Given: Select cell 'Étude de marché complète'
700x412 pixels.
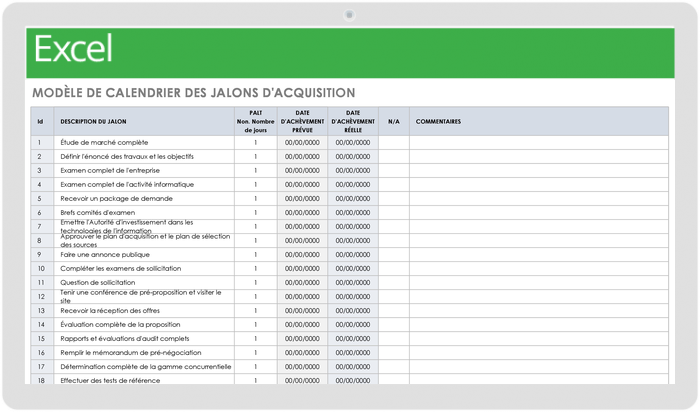Looking at the screenshot, I should click(x=144, y=143).
